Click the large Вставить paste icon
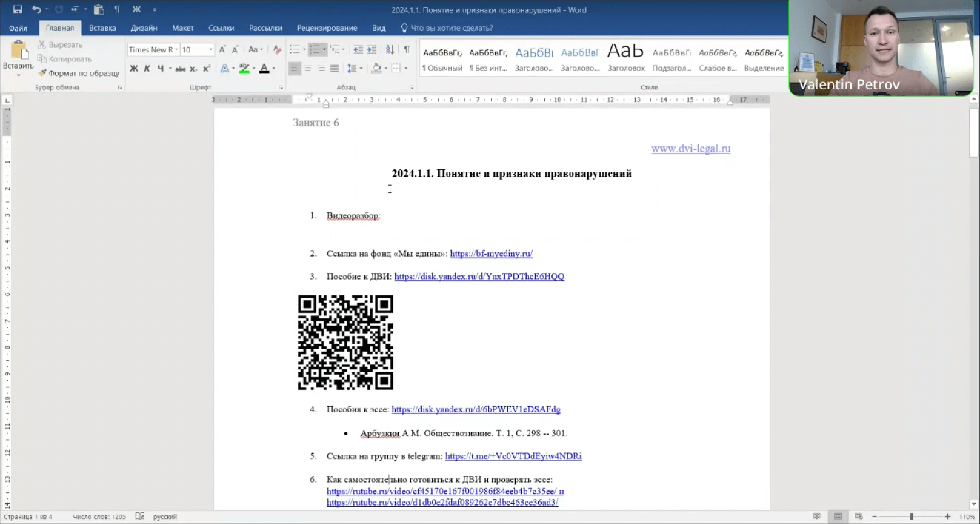980x524 pixels. coord(19,50)
